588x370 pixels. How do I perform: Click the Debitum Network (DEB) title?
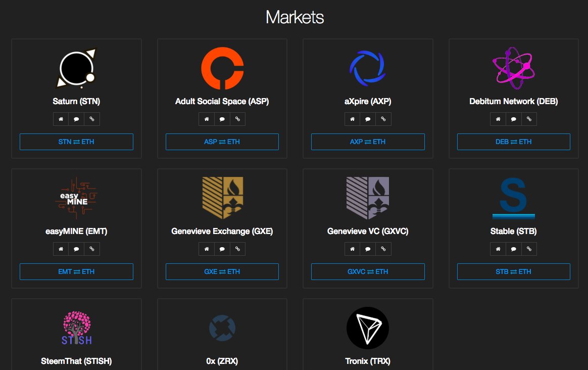(x=513, y=101)
